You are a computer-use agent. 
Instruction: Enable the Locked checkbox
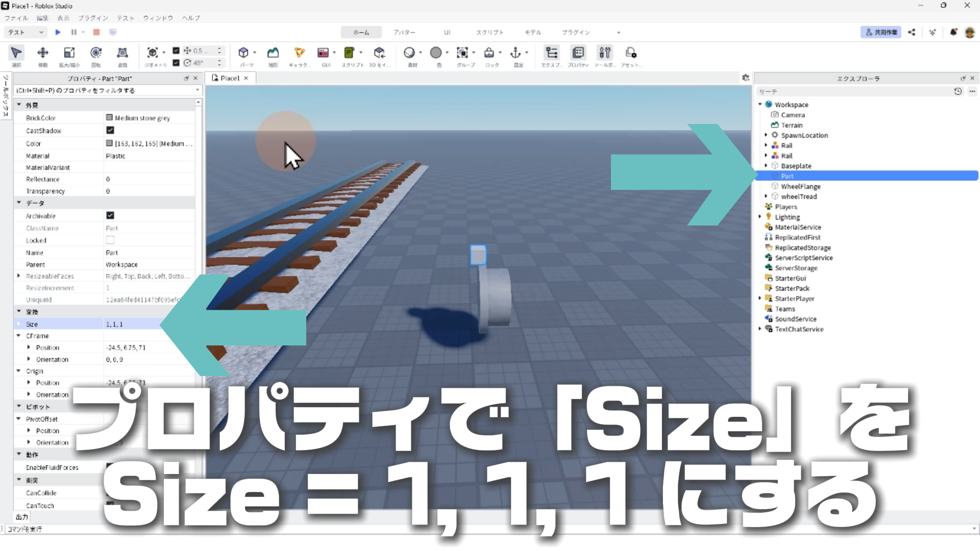click(110, 240)
